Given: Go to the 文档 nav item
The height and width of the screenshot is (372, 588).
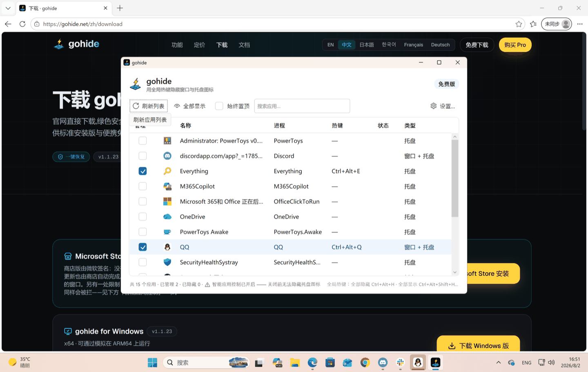Looking at the screenshot, I should 244,45.
